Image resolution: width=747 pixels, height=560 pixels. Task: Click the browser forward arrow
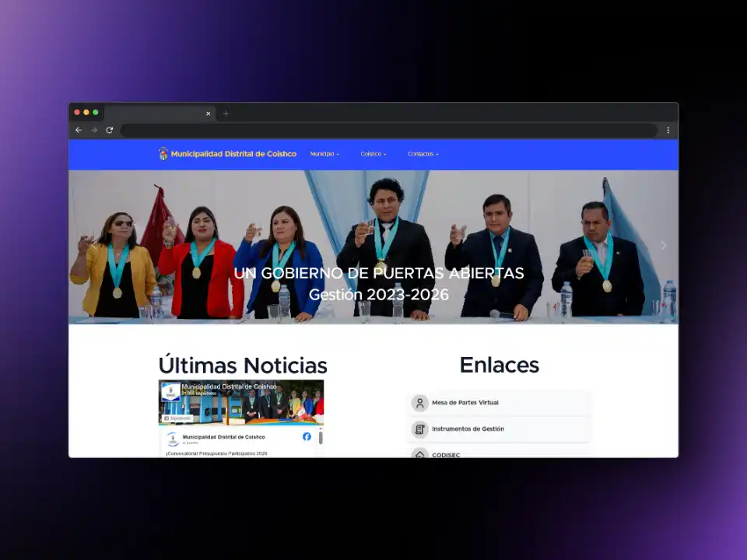tap(93, 130)
